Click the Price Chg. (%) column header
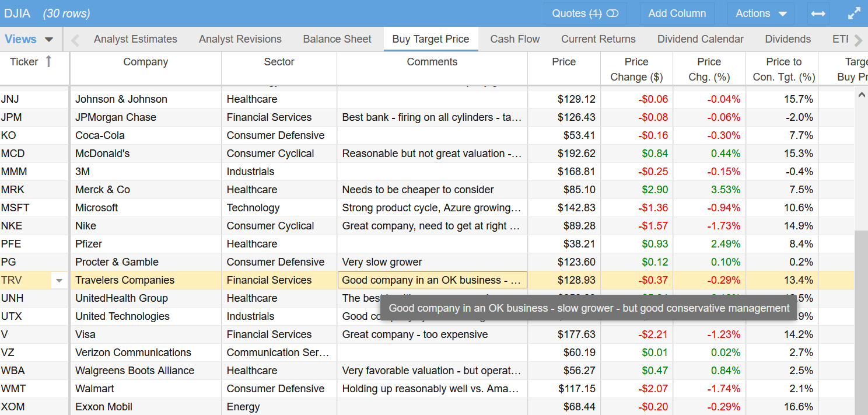Viewport: 868px width, 415px height. pos(709,69)
